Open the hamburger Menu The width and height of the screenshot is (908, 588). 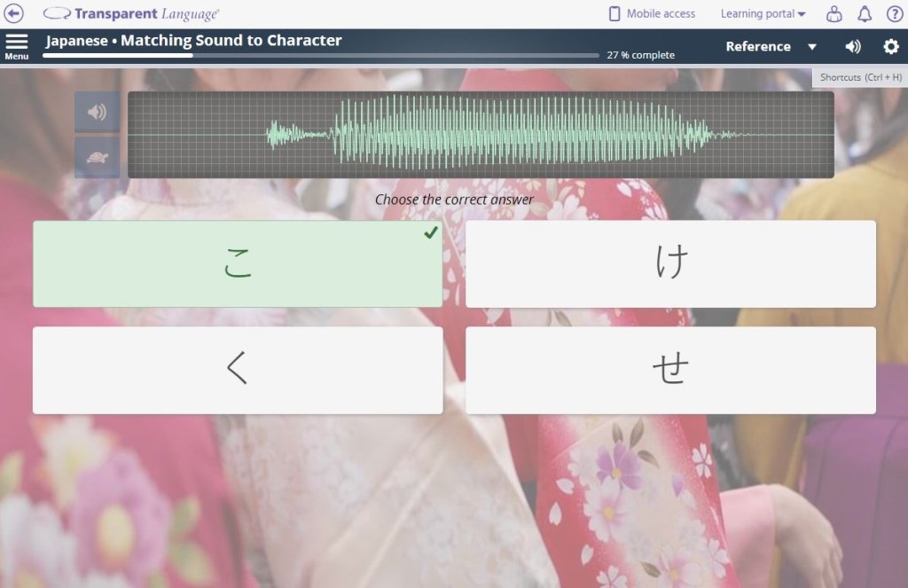(x=16, y=46)
